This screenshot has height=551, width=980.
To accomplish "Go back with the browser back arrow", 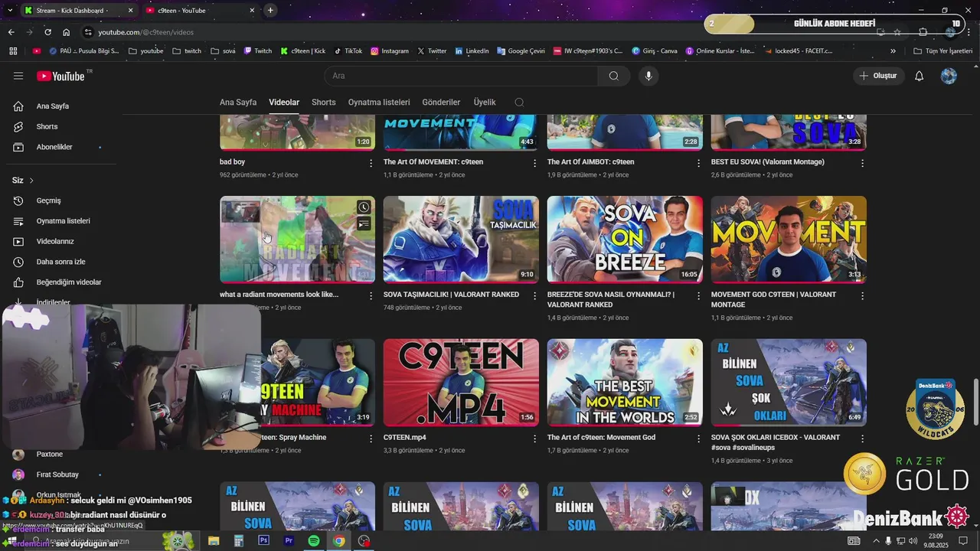I will (11, 32).
